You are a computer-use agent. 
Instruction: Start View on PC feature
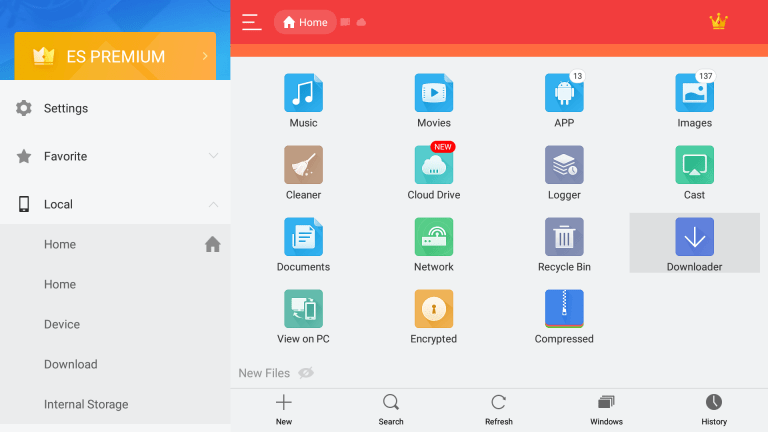(303, 316)
